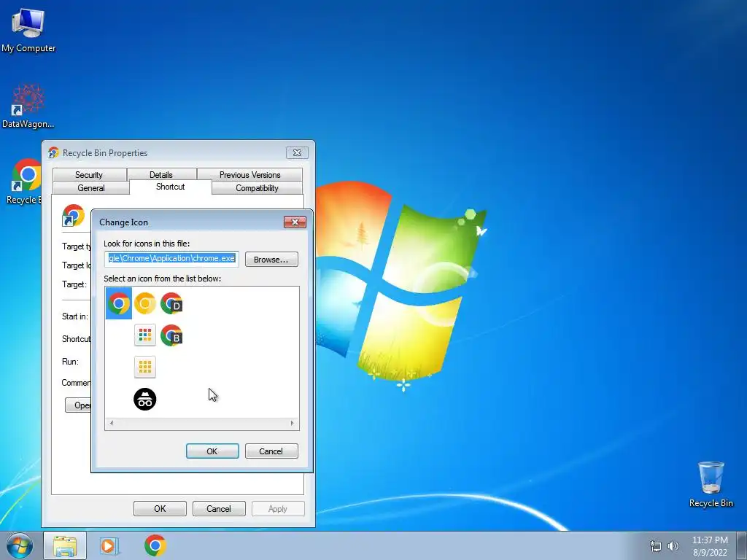Open My Computer desktop icon
747x560 pixels.
28,29
